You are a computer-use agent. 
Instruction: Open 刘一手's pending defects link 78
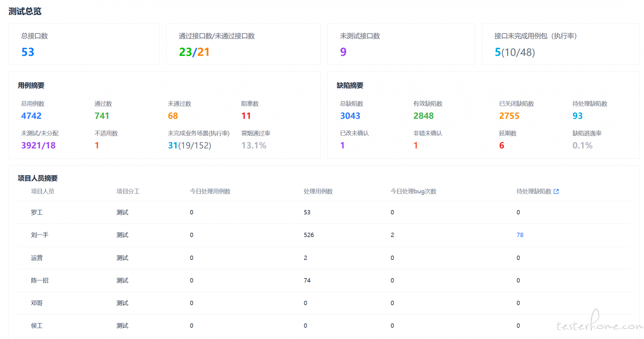520,235
